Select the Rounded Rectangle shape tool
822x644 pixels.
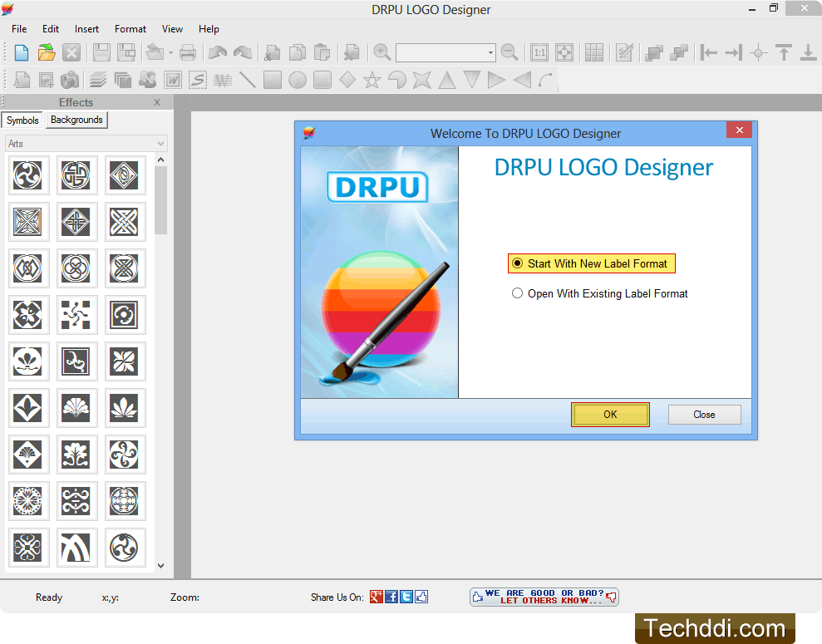[x=322, y=80]
